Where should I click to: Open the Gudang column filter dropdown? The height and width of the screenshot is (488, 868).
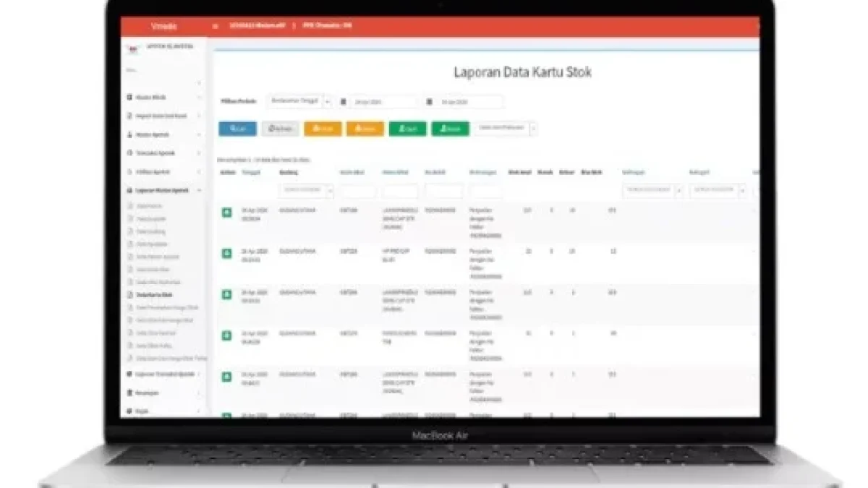click(x=307, y=191)
